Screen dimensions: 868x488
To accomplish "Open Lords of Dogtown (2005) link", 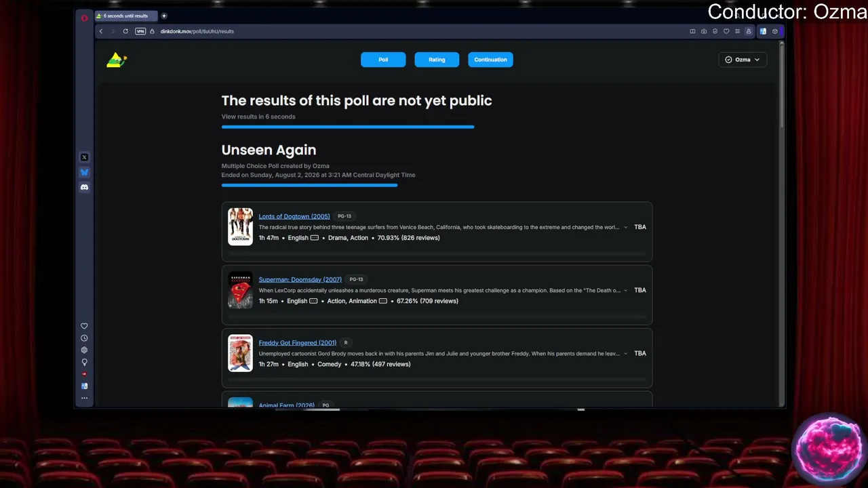I will click(294, 216).
